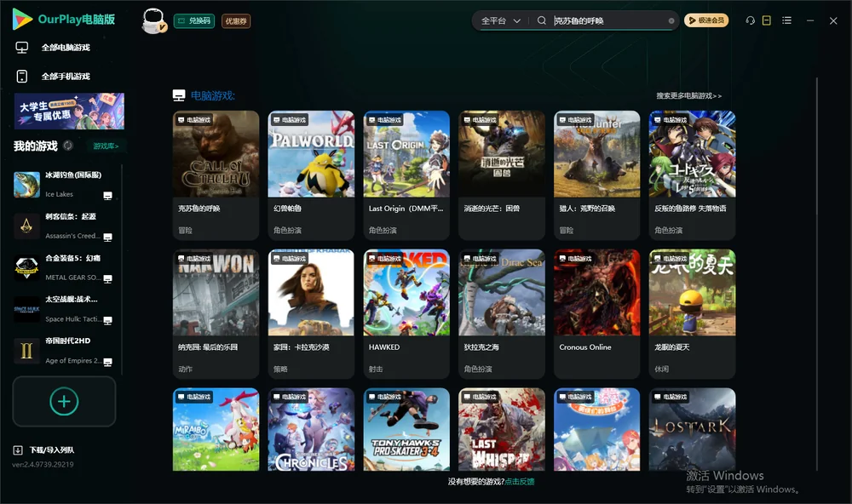Open the main menu list icon

(786, 20)
